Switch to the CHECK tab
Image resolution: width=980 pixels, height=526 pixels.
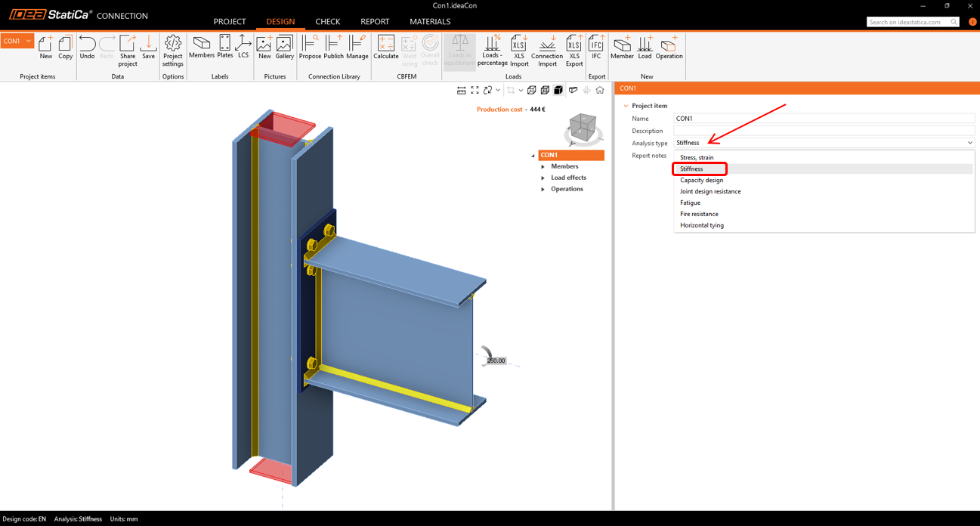coord(327,22)
